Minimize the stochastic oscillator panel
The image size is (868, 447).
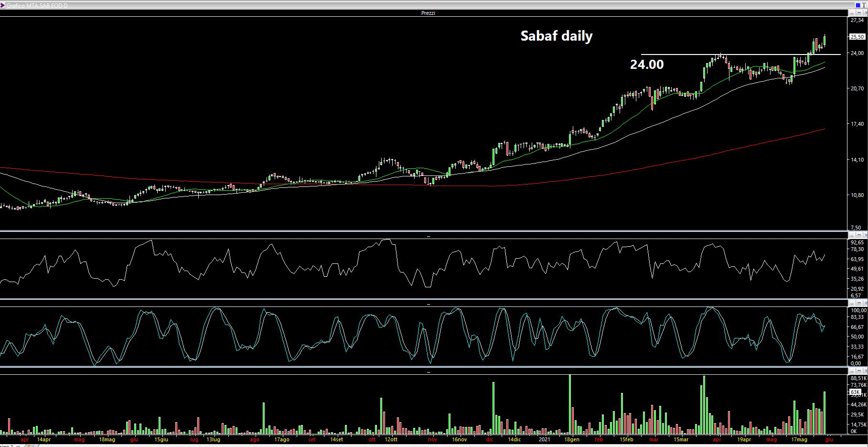click(851, 303)
